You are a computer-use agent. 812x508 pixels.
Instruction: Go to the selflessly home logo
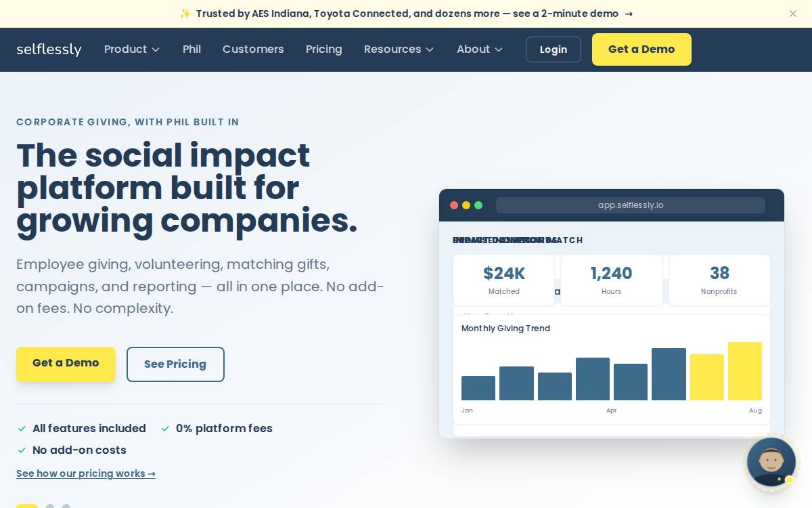click(49, 49)
